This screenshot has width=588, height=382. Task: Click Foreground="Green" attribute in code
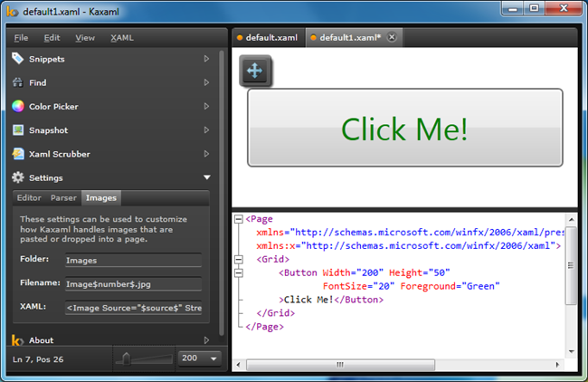click(x=450, y=286)
